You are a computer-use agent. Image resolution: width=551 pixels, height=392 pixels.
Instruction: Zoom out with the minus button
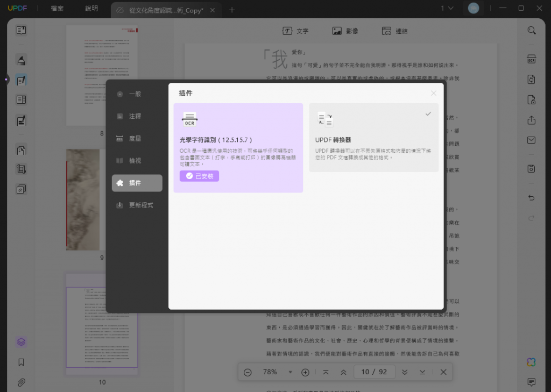click(x=248, y=372)
